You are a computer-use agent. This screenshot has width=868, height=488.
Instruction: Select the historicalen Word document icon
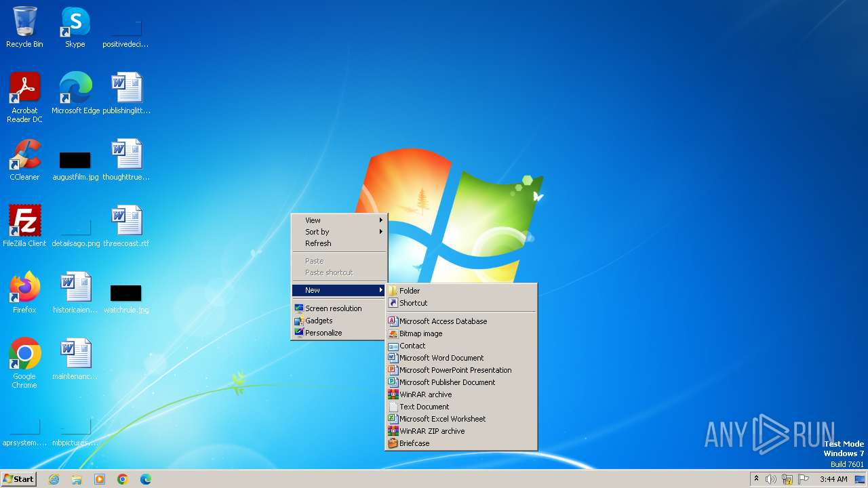point(75,293)
